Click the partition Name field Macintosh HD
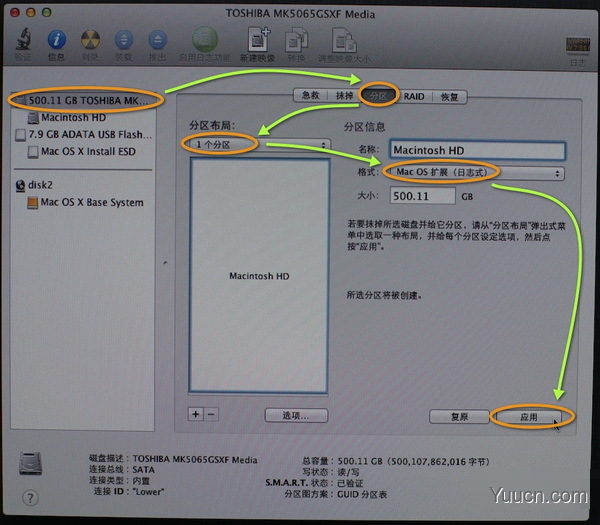Viewport: 600px width, 525px height. click(477, 150)
